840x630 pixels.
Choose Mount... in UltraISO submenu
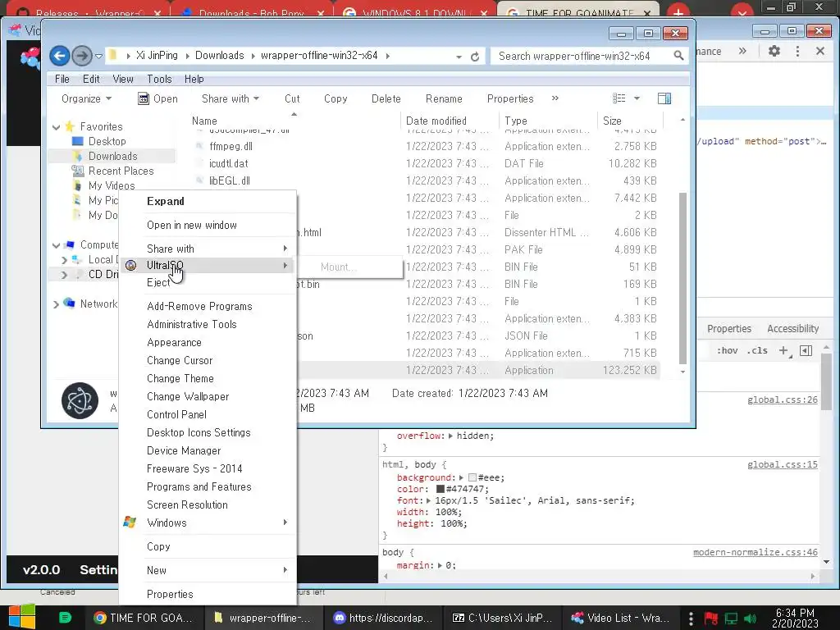338,267
